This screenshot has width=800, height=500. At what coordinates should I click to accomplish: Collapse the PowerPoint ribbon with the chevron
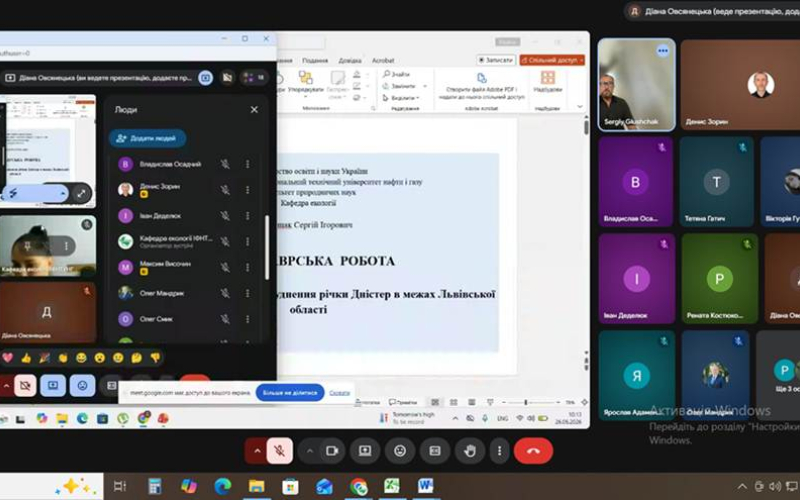tap(580, 107)
